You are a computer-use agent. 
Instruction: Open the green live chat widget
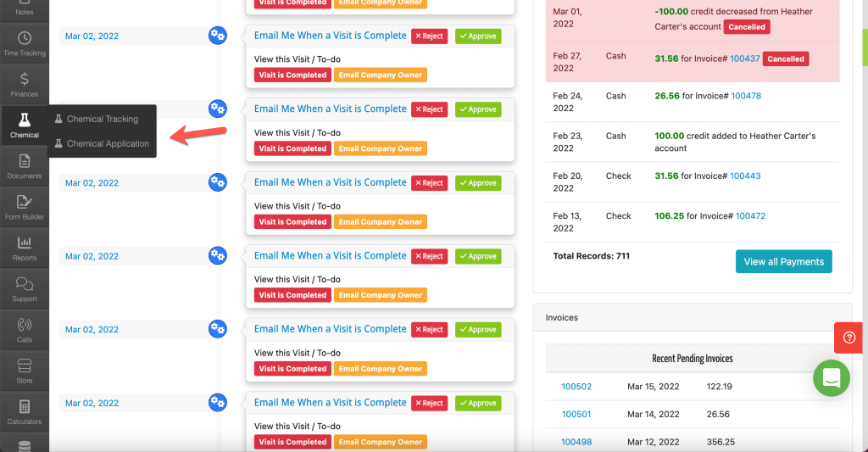click(831, 378)
